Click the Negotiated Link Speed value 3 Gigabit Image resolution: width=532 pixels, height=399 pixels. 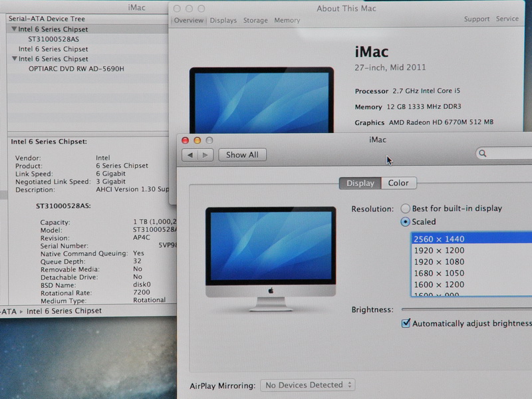[x=110, y=181]
